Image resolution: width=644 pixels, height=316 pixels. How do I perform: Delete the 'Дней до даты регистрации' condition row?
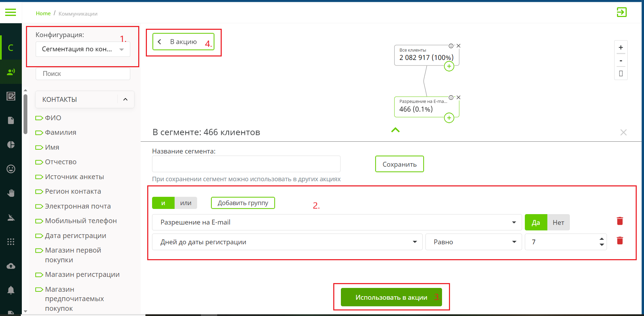tap(620, 241)
